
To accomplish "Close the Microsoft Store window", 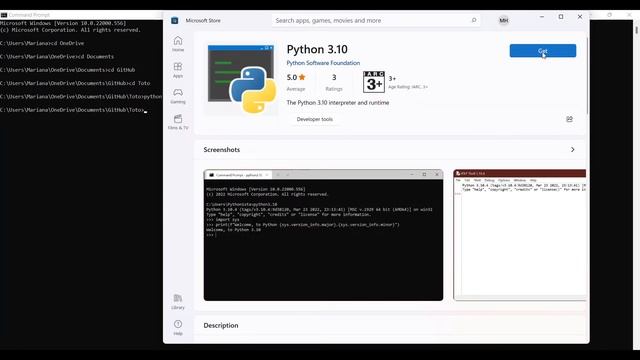I will [x=580, y=17].
